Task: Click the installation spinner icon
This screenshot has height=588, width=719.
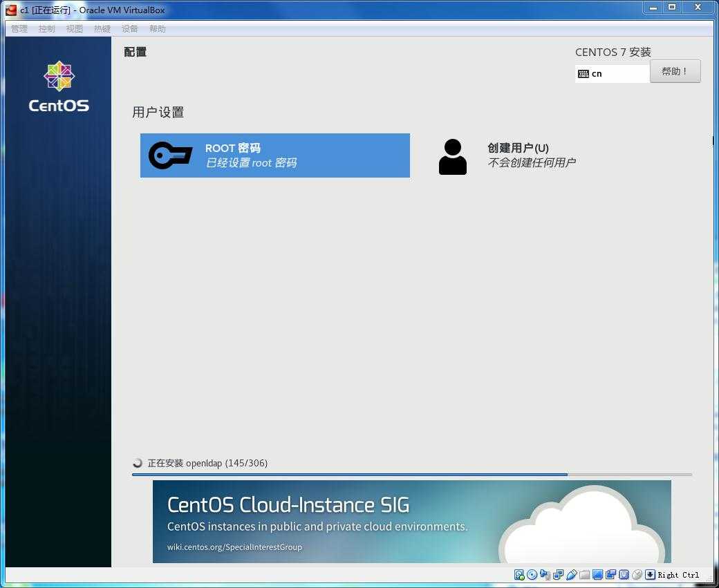Action: tap(137, 463)
